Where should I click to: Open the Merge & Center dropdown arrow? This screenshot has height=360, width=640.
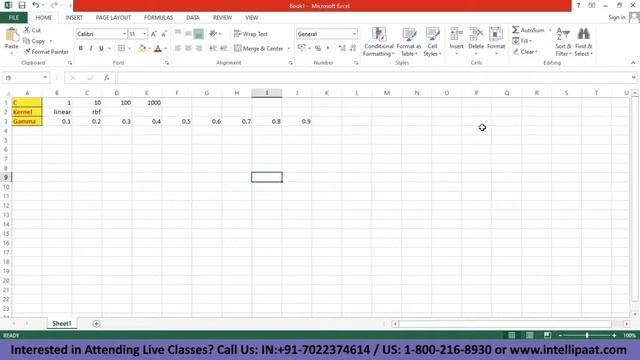point(289,48)
